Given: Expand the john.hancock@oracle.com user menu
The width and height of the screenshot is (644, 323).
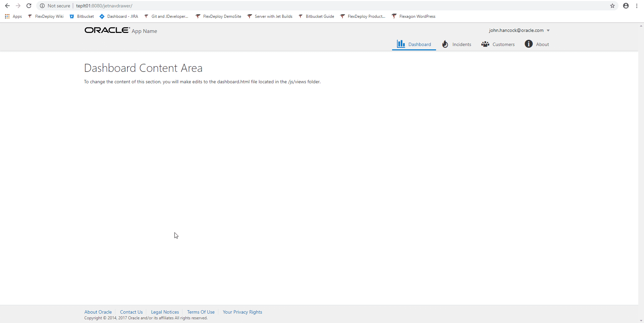Looking at the screenshot, I should click(519, 30).
